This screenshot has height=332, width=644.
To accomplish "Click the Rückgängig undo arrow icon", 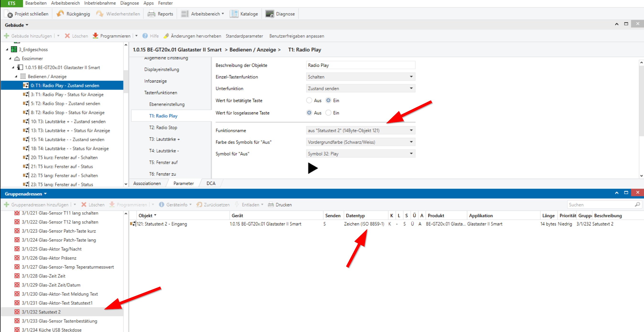I will click(x=60, y=14).
